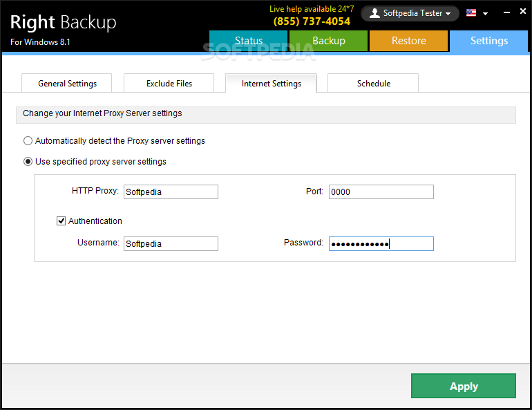Apply the proxy settings
Image resolution: width=532 pixels, height=410 pixels.
click(x=464, y=386)
